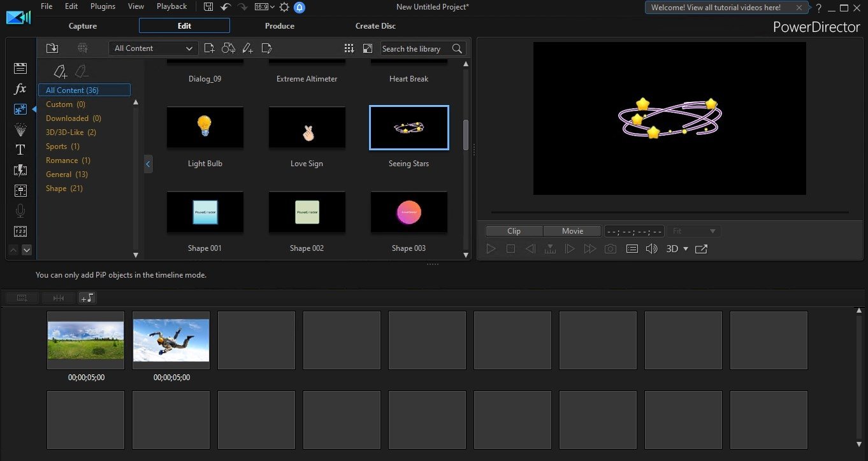The width and height of the screenshot is (868, 461).
Task: Create a new paint animation icon
Action: 248,48
